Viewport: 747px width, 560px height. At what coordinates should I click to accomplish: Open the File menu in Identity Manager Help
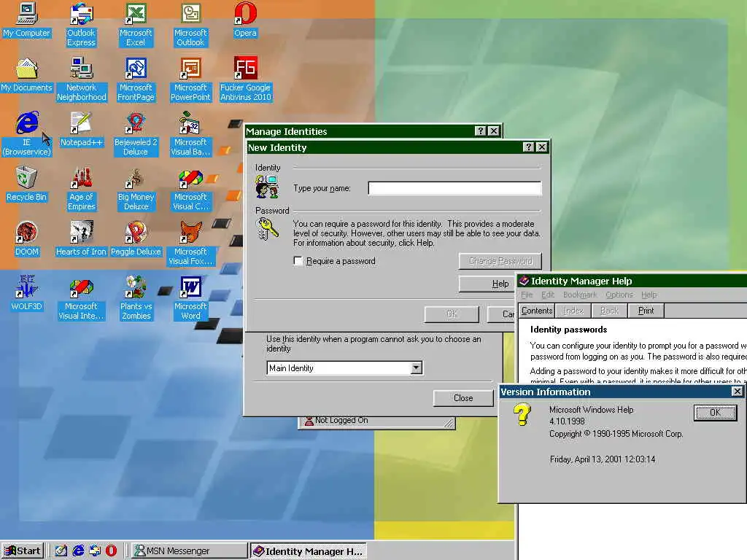(x=527, y=295)
